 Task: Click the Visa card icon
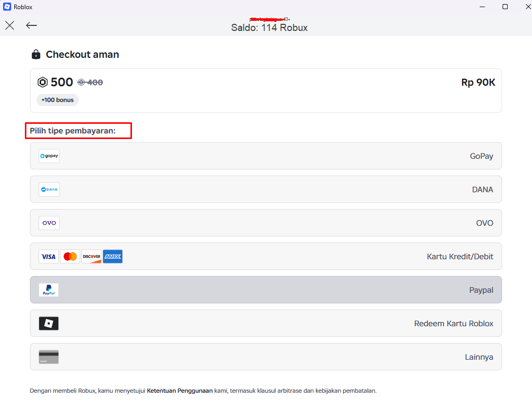pos(49,257)
